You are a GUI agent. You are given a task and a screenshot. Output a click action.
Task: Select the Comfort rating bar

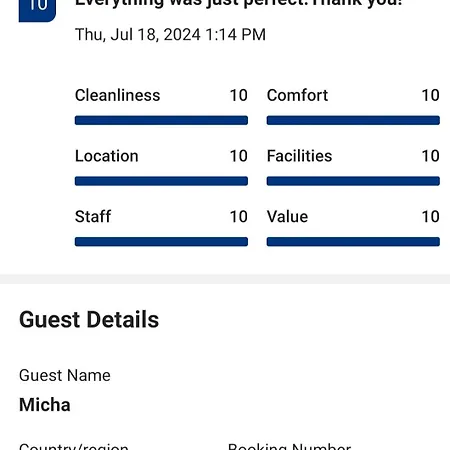(353, 120)
